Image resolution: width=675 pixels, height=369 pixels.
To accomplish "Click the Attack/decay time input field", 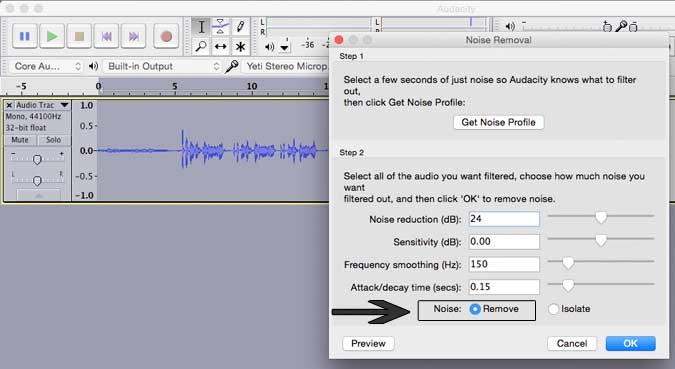I will point(504,287).
